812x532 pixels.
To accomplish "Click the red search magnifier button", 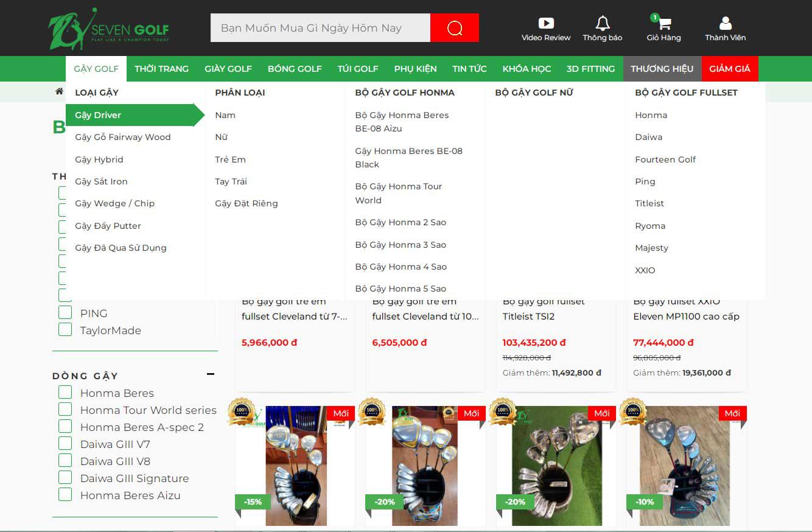I will point(454,27).
